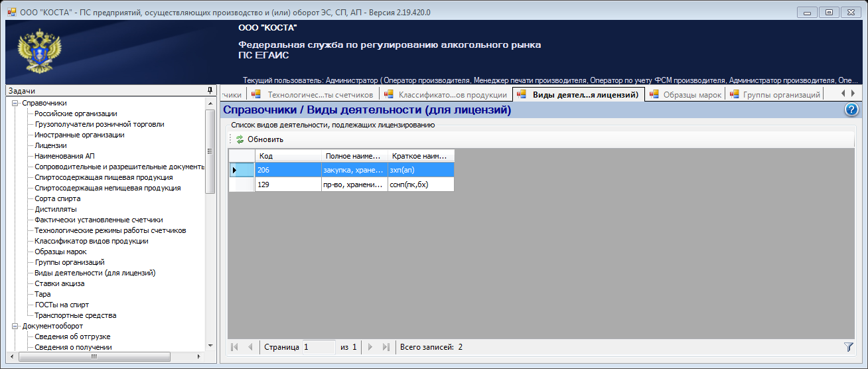Open the Образцы марок tab

click(686, 94)
